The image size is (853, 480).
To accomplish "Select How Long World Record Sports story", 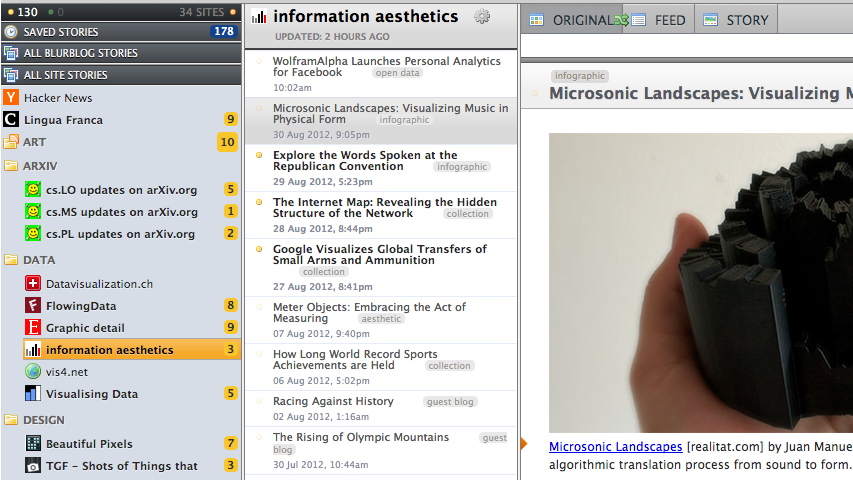I will coord(381,367).
